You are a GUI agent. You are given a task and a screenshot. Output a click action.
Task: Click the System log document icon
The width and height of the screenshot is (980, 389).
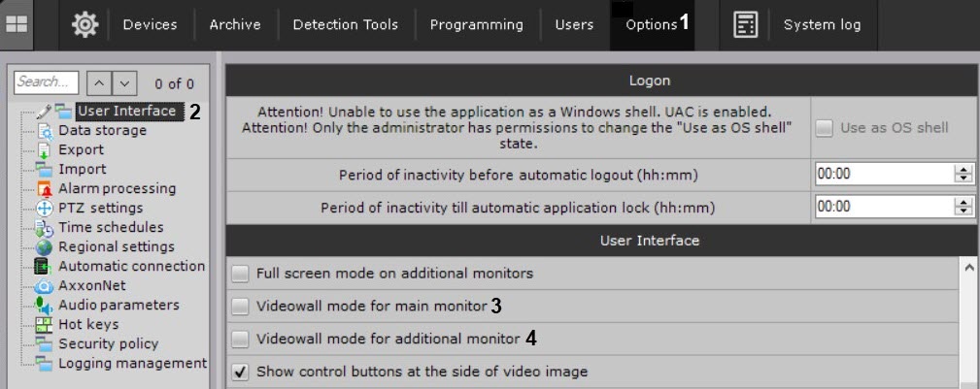coord(745,25)
